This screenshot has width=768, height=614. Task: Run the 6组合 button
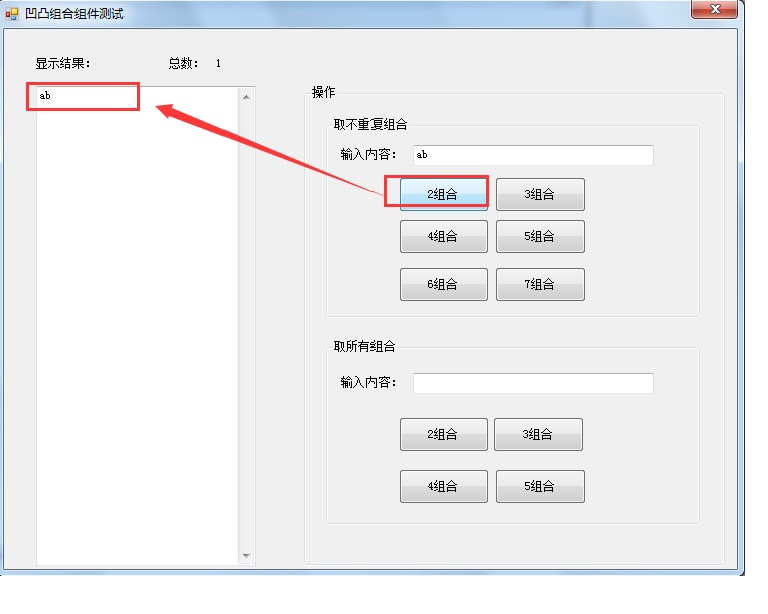[x=443, y=284]
